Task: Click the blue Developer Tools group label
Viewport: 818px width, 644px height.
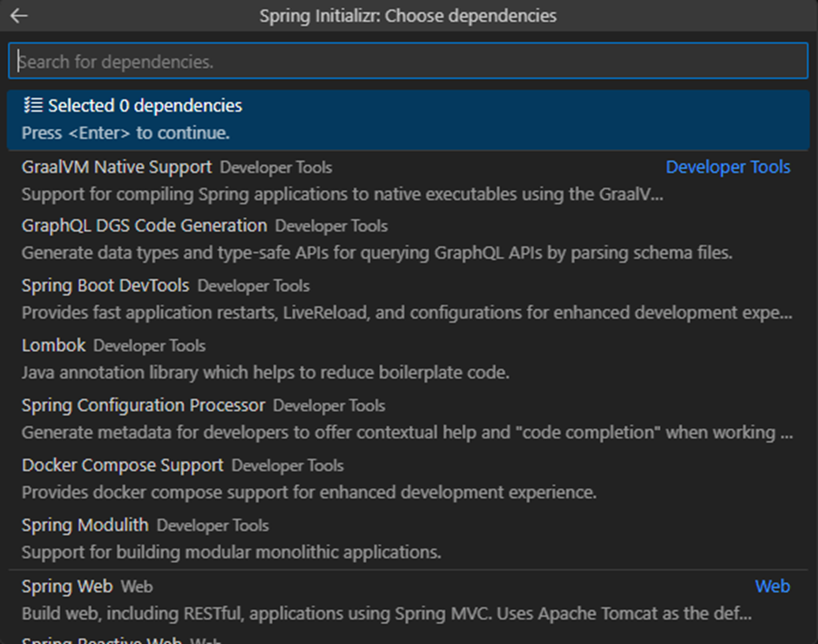Action: pos(727,166)
